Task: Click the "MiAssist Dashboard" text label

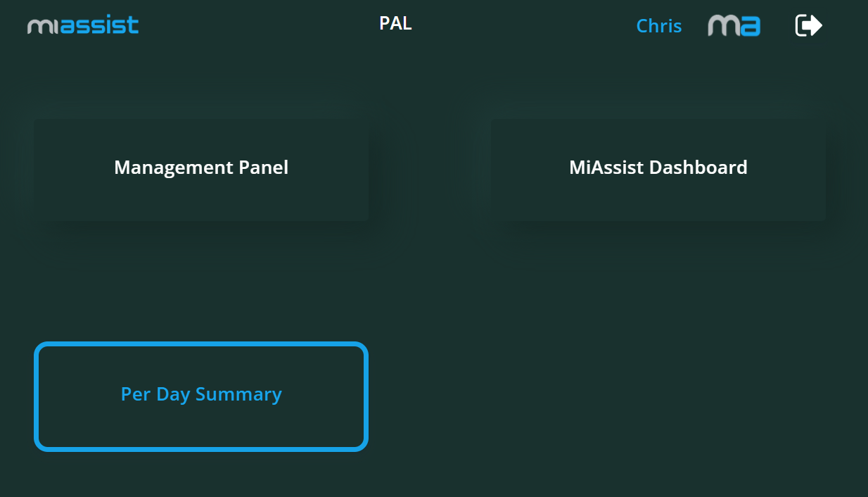Action: click(658, 168)
